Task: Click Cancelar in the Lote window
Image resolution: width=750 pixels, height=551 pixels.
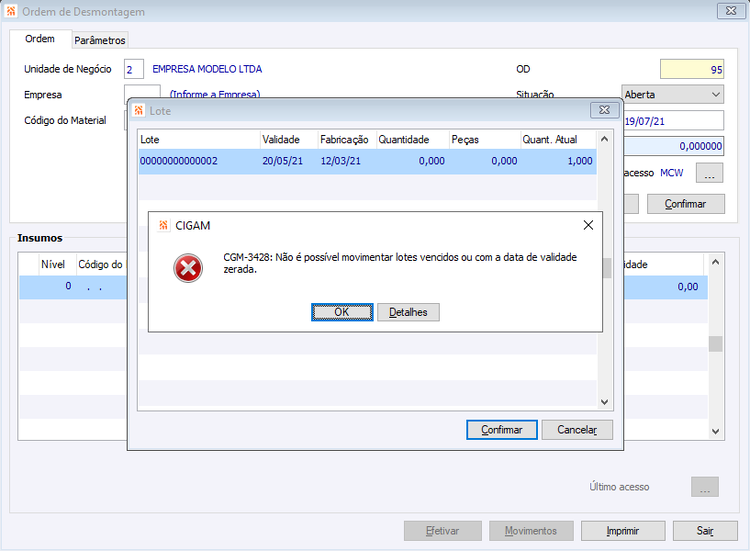Action: point(577,430)
